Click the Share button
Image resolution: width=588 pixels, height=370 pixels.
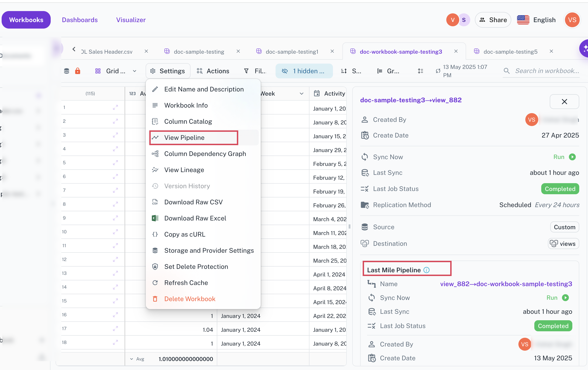point(493,20)
